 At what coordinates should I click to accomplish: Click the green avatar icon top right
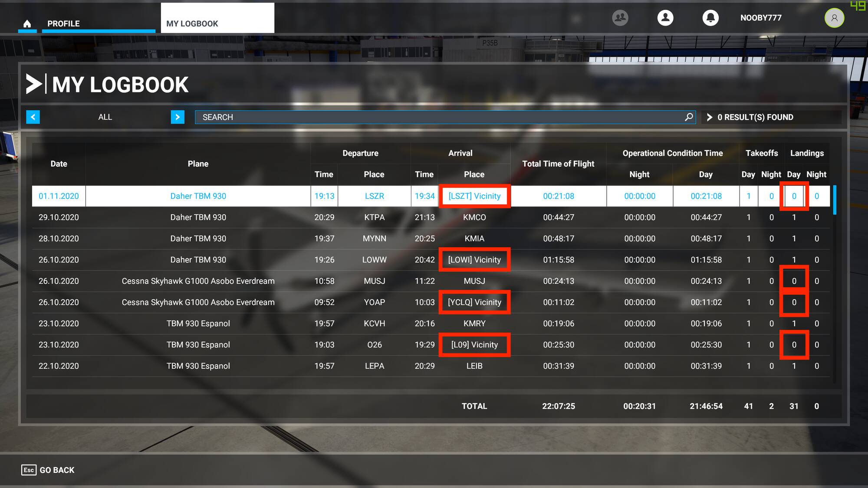tap(834, 18)
